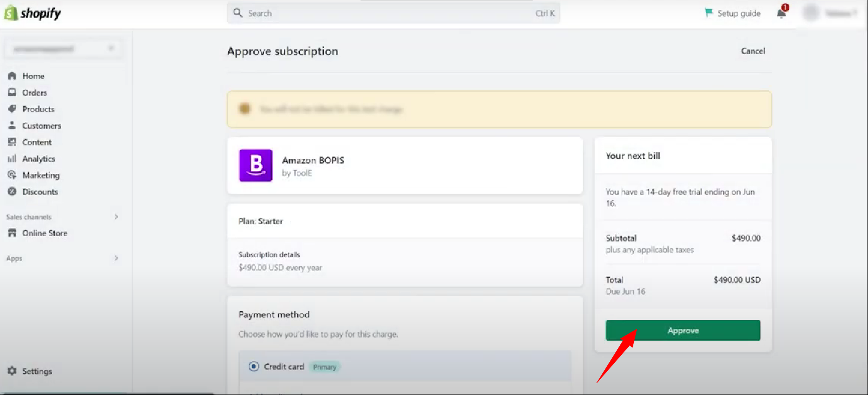Click 'plus any applicable taxes' text
This screenshot has height=395, width=868.
click(649, 250)
